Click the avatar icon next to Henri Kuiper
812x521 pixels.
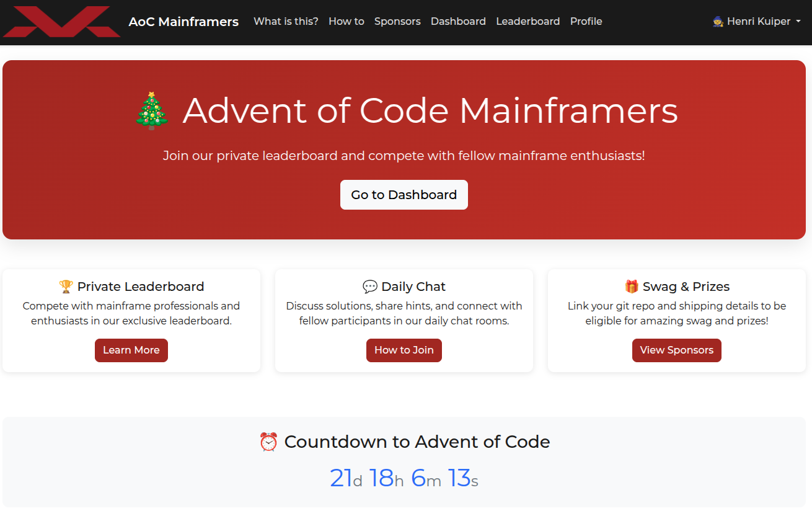(x=717, y=20)
